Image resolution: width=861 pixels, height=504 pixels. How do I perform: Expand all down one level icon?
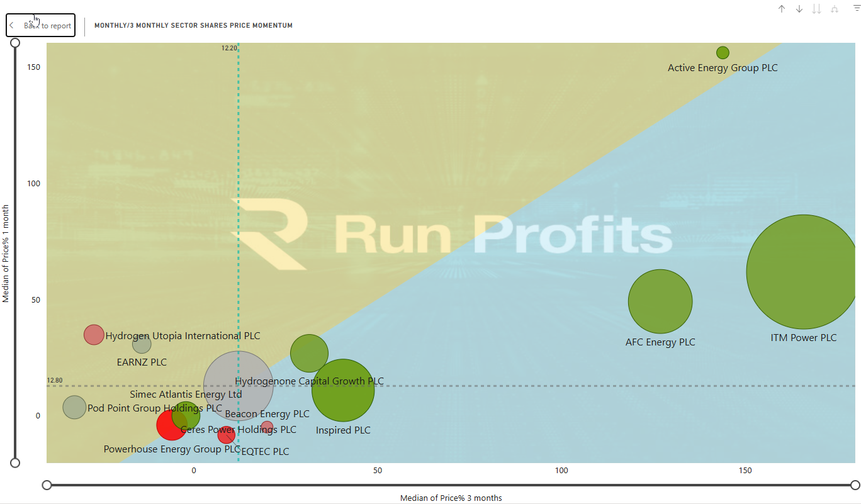point(835,9)
